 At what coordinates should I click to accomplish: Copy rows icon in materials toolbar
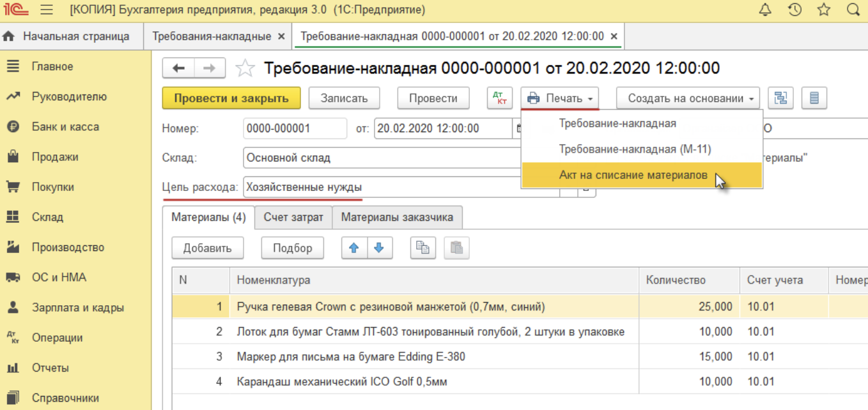click(x=422, y=248)
